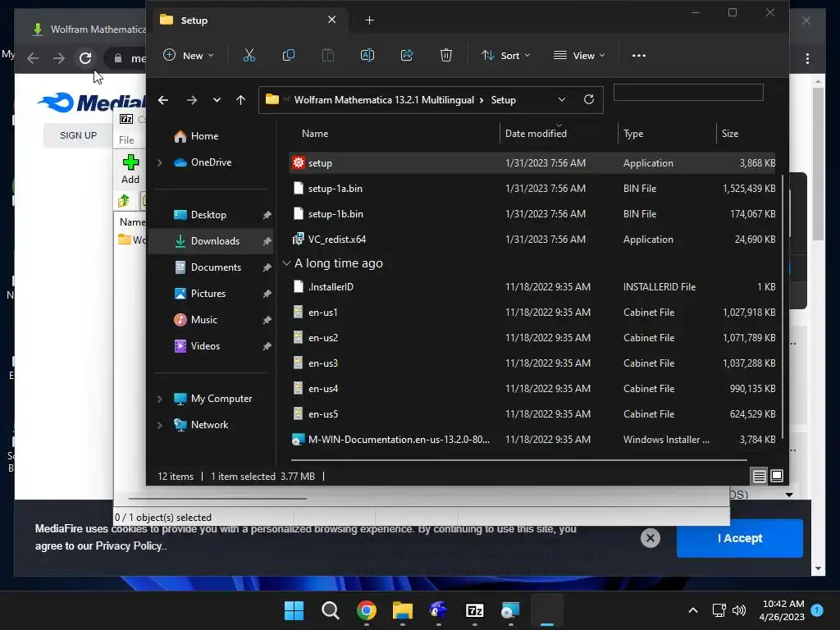Open the See more (three dots) menu
The height and width of the screenshot is (630, 840).
(638, 55)
